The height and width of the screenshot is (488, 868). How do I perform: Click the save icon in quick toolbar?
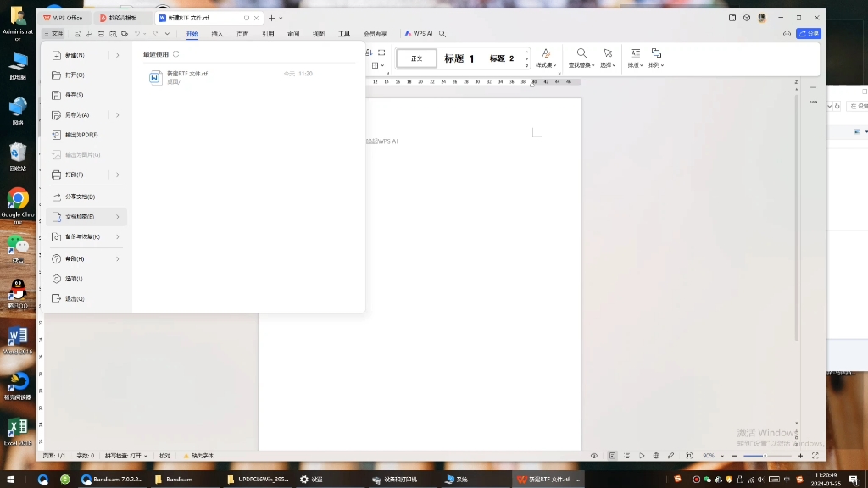point(77,34)
